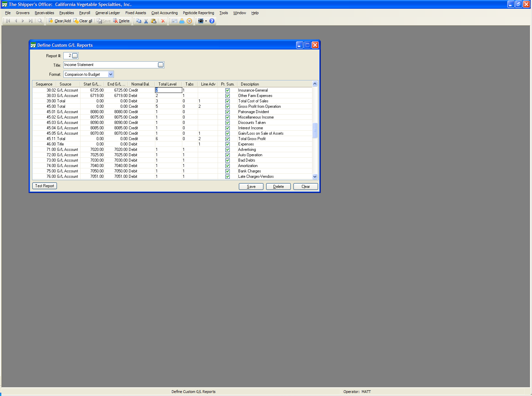Image resolution: width=532 pixels, height=396 pixels.
Task: Click the user profile icon in the toolbar
Action: point(182,21)
